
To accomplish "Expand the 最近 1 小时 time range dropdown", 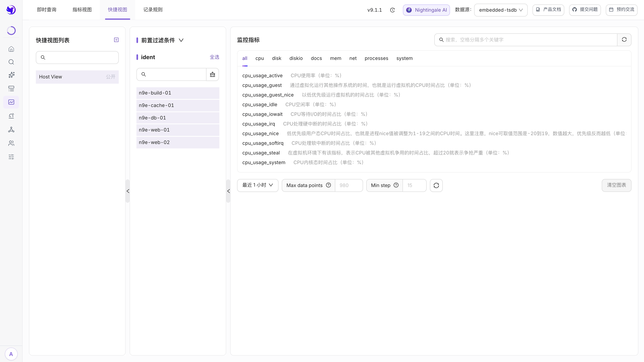I will [x=258, y=185].
